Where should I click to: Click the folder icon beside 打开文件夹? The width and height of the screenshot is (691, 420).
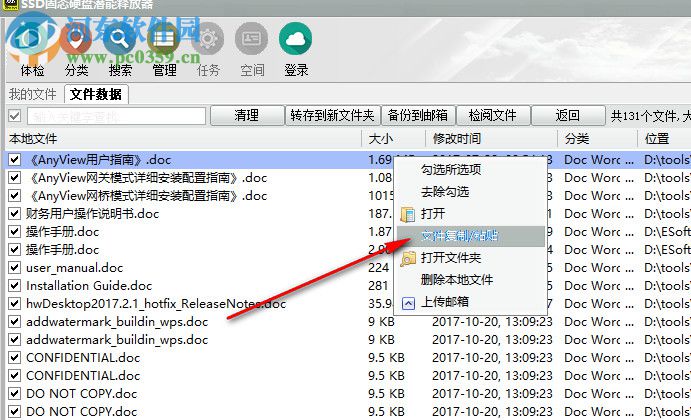coord(408,258)
